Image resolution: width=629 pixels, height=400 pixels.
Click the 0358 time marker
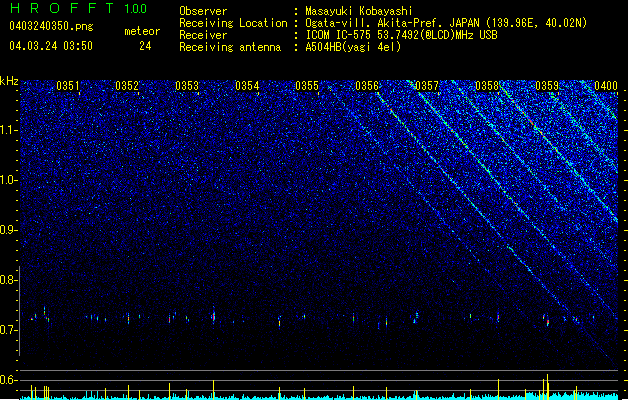pos(487,86)
